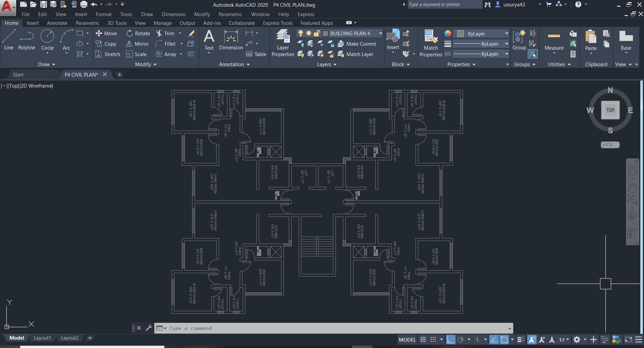The height and width of the screenshot is (348, 644).
Task: Toggle layer lock icon in layer dropdown
Action: [317, 33]
